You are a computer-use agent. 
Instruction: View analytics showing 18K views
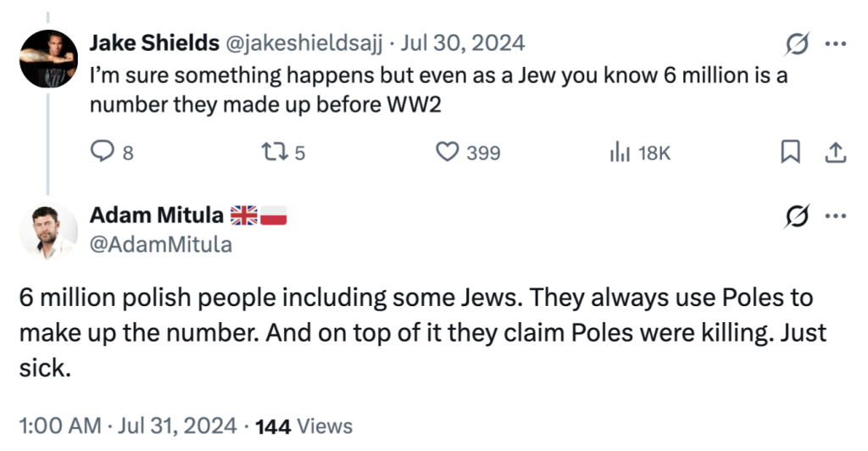[620, 153]
